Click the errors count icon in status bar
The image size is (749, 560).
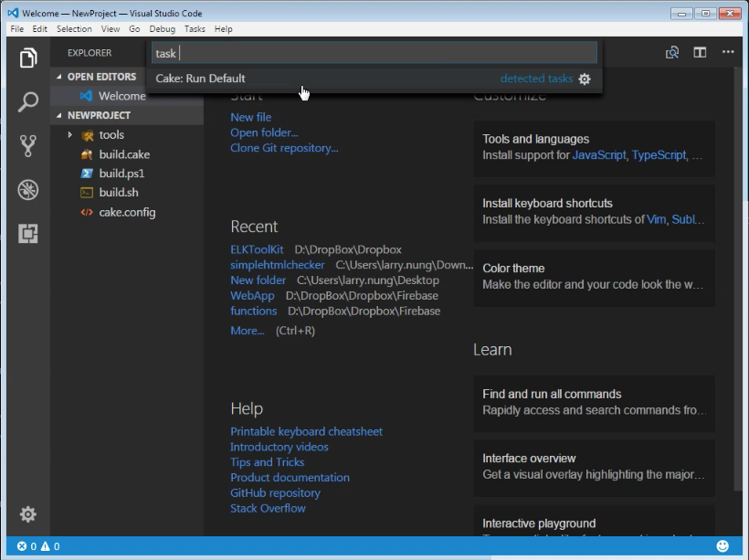point(22,546)
